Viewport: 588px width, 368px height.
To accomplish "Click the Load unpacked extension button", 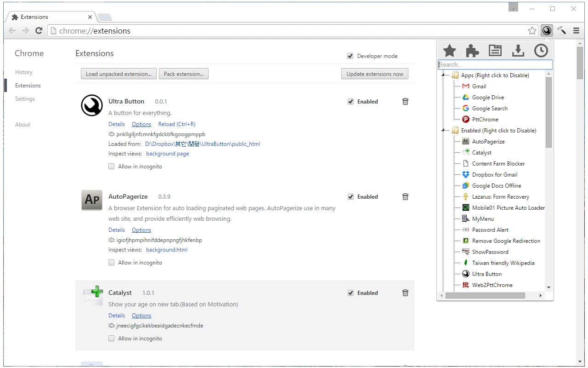I will 119,74.
